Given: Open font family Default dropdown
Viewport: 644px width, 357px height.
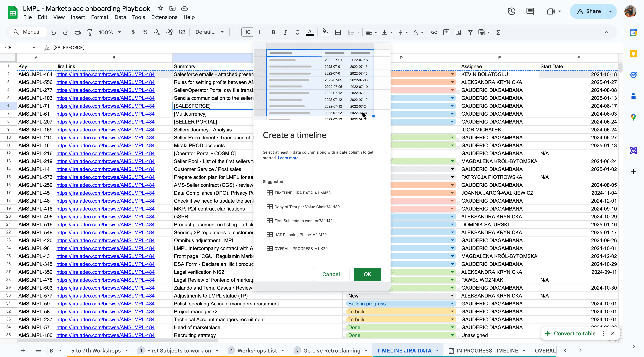Looking at the screenshot, I should [210, 32].
